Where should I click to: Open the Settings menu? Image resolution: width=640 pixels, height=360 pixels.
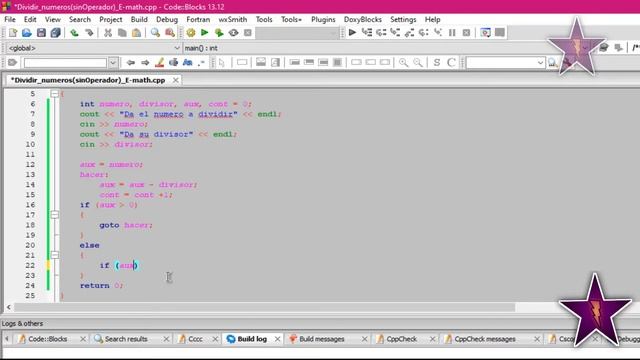click(403, 20)
